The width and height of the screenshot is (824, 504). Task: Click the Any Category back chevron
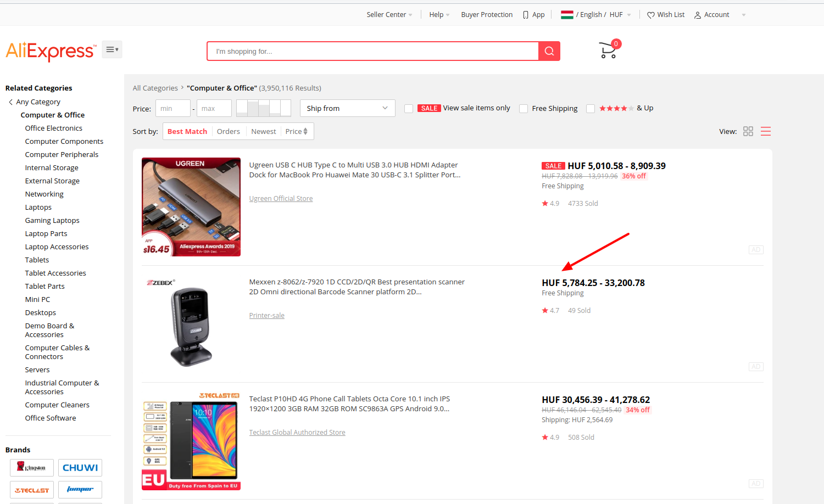10,102
